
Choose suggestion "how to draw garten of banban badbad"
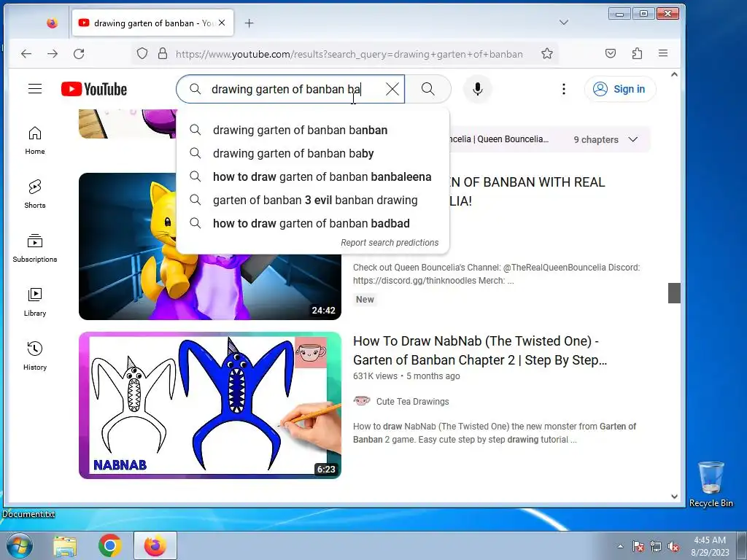pyautogui.click(x=312, y=223)
